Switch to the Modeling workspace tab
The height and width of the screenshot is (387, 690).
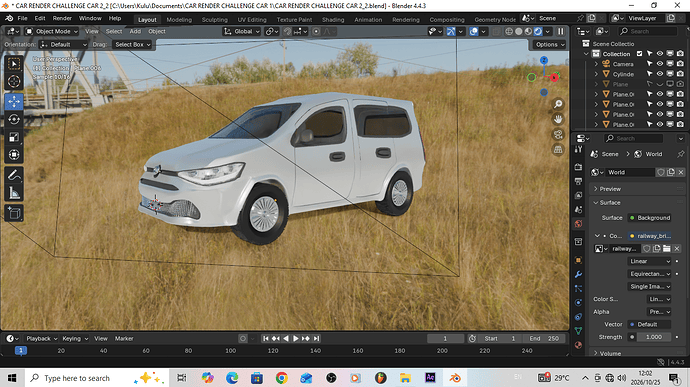pos(179,19)
